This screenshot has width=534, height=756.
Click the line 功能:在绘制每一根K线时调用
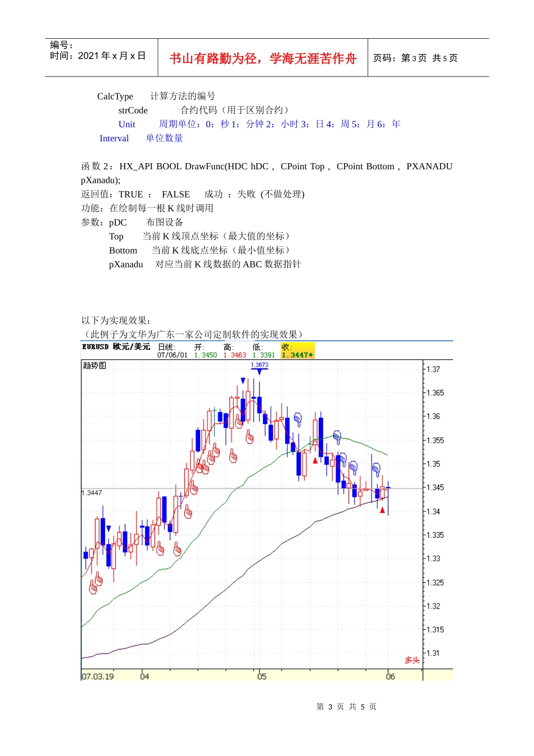click(x=147, y=208)
